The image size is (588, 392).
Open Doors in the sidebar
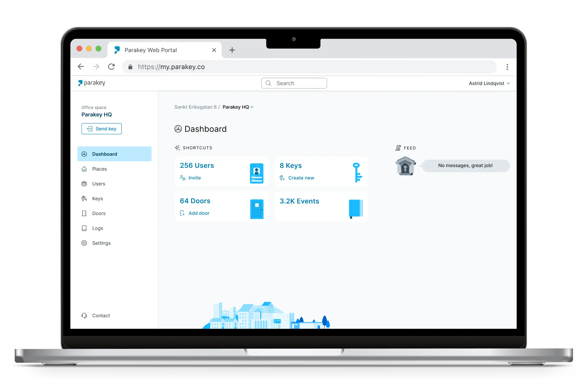tap(114, 213)
